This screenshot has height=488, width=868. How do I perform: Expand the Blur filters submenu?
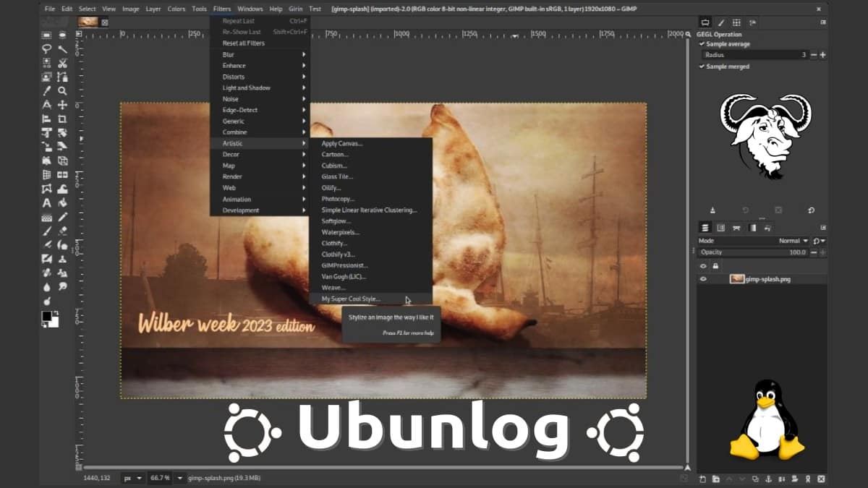(x=260, y=54)
